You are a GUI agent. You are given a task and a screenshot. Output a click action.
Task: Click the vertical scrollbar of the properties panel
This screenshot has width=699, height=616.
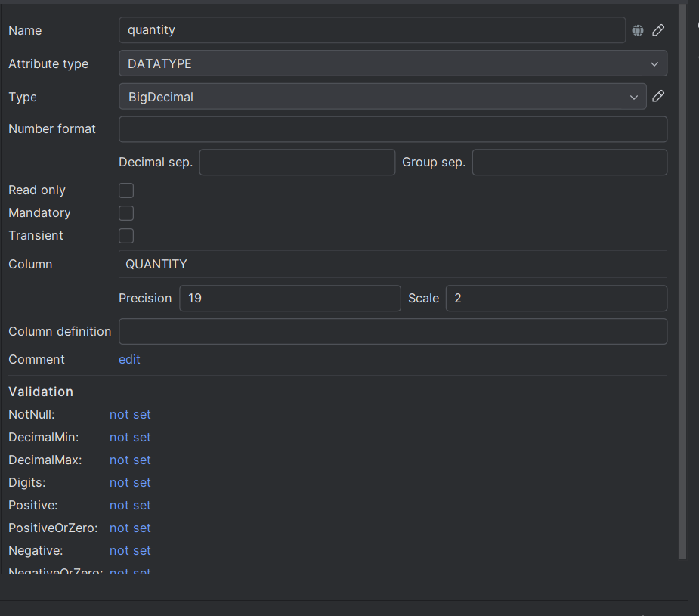point(682,281)
